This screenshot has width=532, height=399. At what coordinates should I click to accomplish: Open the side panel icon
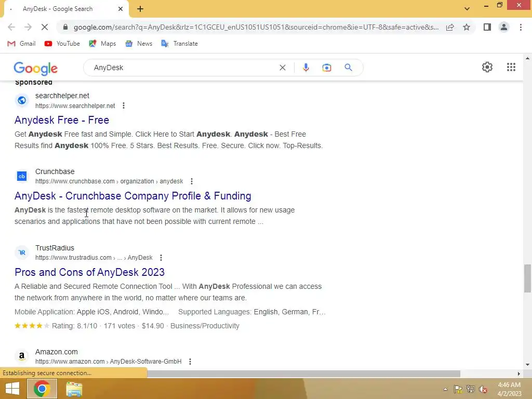coord(487,27)
